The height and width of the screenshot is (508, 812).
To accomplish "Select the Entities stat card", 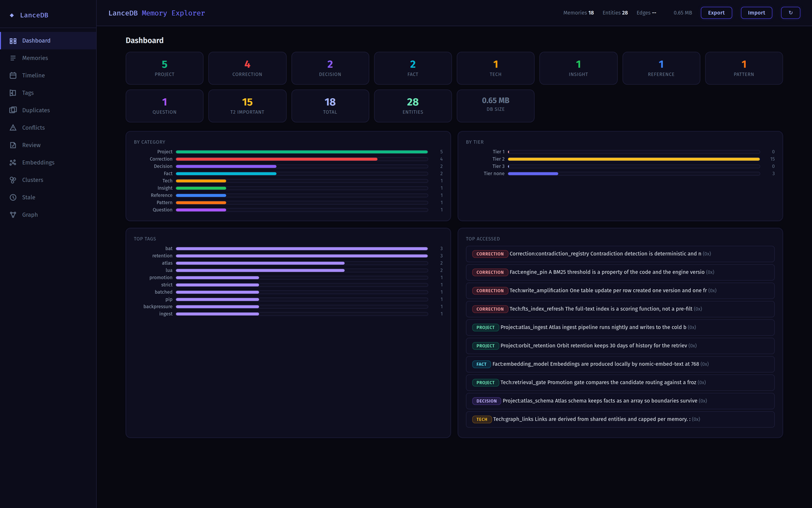I will (413, 106).
